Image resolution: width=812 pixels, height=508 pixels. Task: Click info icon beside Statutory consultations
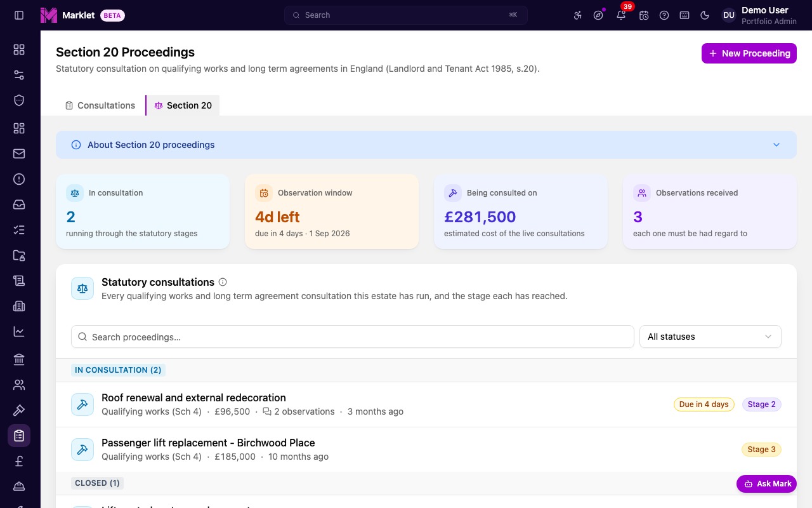pos(223,282)
